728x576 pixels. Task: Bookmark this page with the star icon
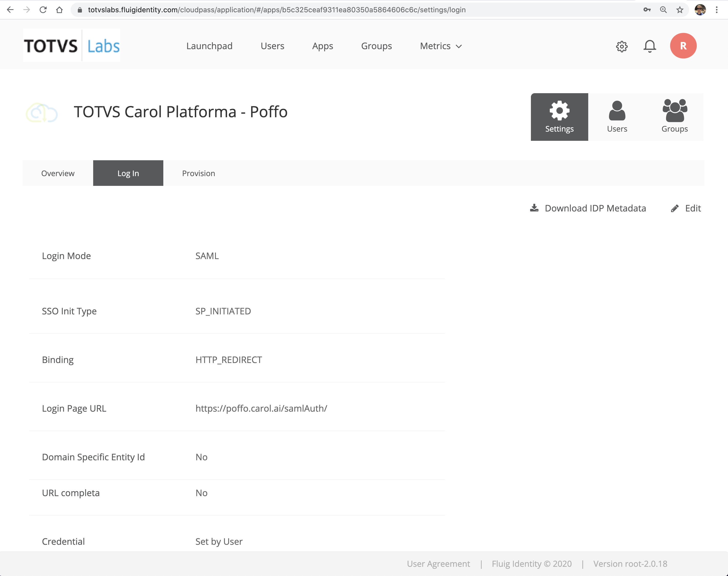(680, 10)
